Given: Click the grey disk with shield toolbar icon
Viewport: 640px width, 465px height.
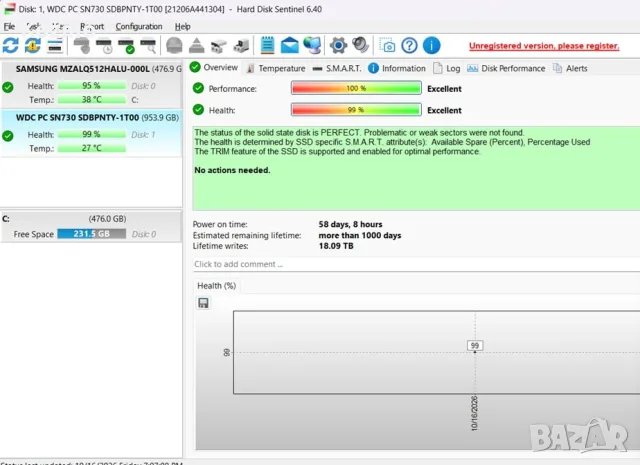Looking at the screenshot, I should pos(82,45).
